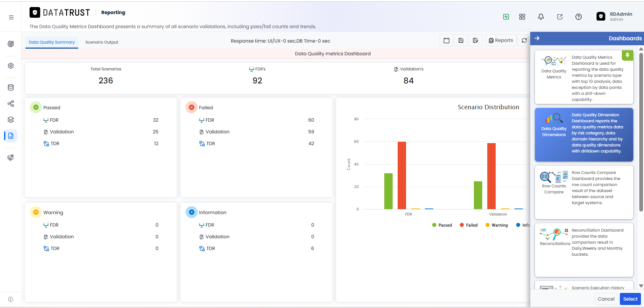Choose the Data Quality Metrics dashboard card
Image resolution: width=644 pixels, height=308 pixels.
[584, 77]
